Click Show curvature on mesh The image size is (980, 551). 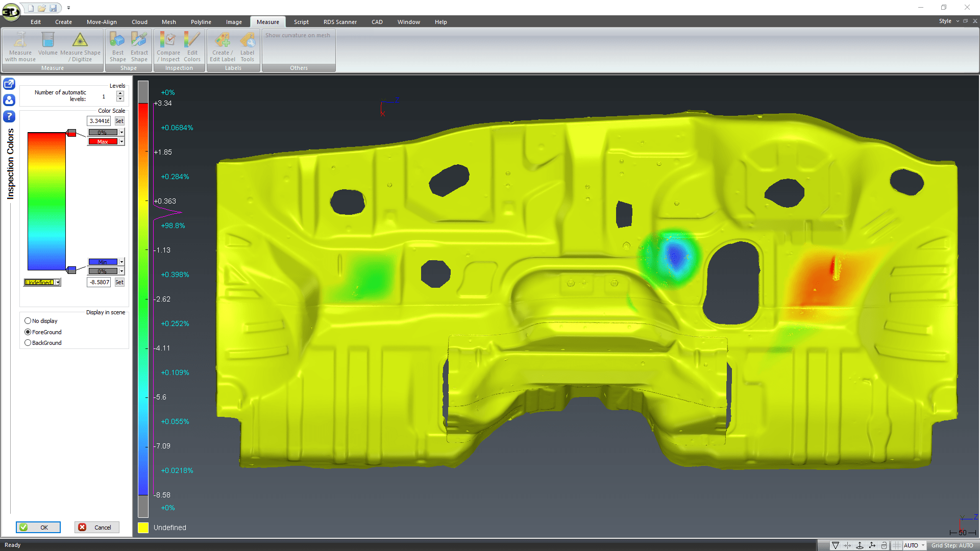(x=298, y=35)
